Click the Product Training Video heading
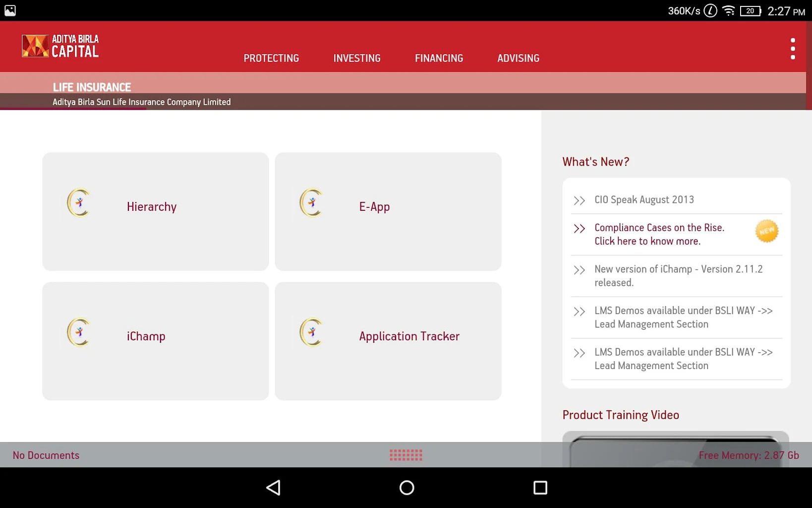 click(x=621, y=415)
